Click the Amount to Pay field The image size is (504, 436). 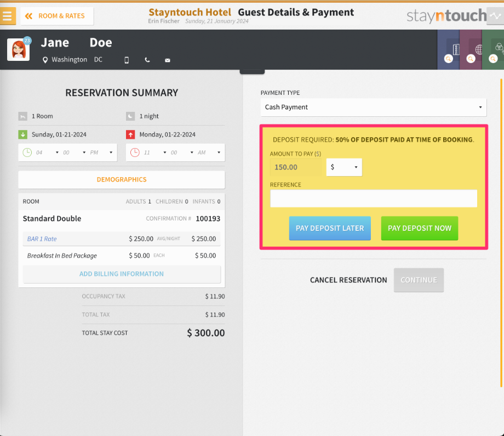tap(296, 167)
